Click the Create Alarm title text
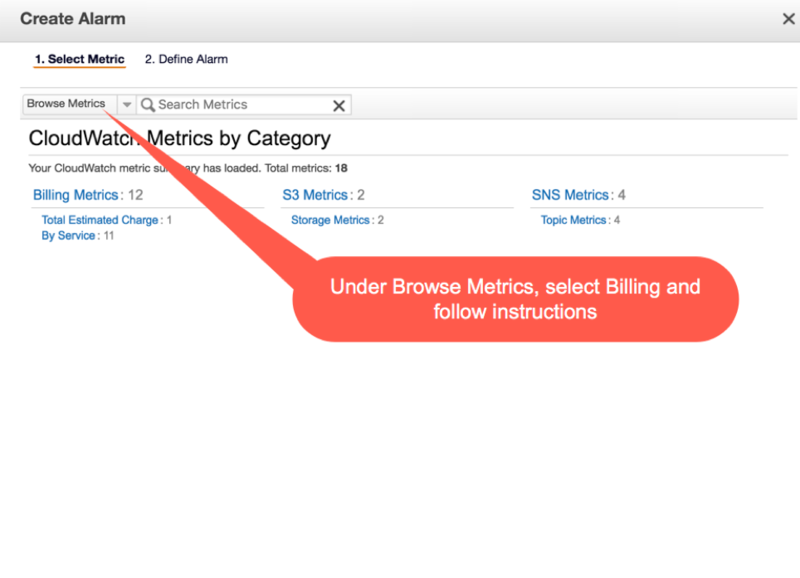Viewport: 800px width, 578px height. pyautogui.click(x=73, y=19)
